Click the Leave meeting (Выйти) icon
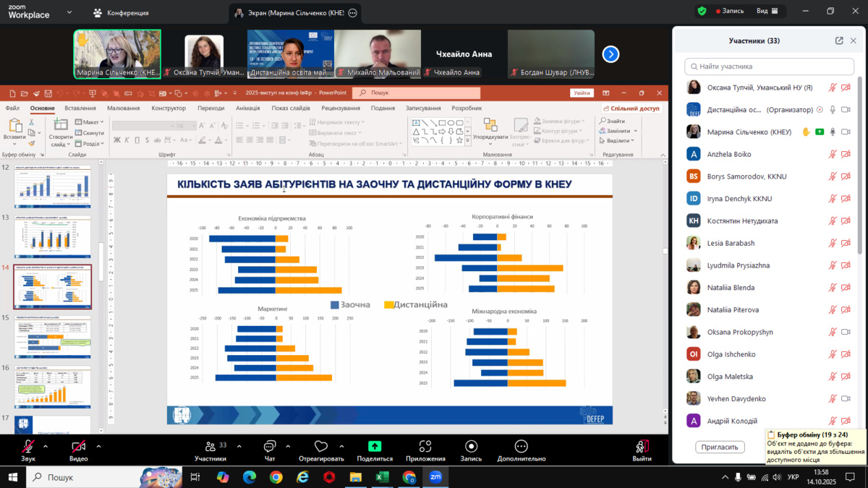This screenshot has height=488, width=868. pos(642,447)
